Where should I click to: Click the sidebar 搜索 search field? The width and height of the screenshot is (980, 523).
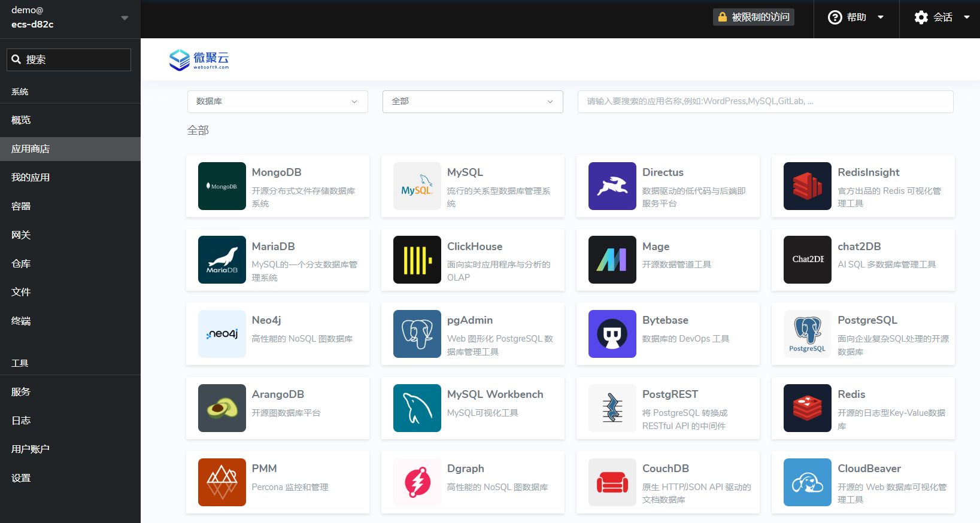click(x=69, y=60)
